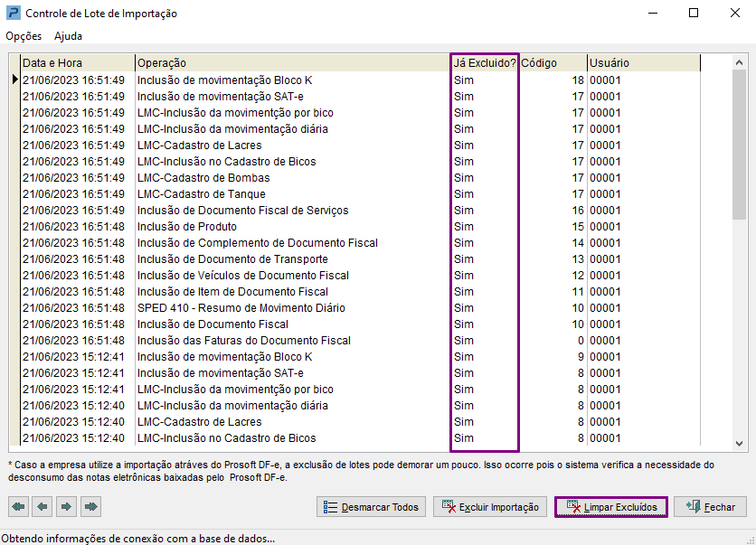The image size is (756, 545).
Task: Click 'Inclusão de movimentação Bloco K' at 15:12:41
Action: 224,357
